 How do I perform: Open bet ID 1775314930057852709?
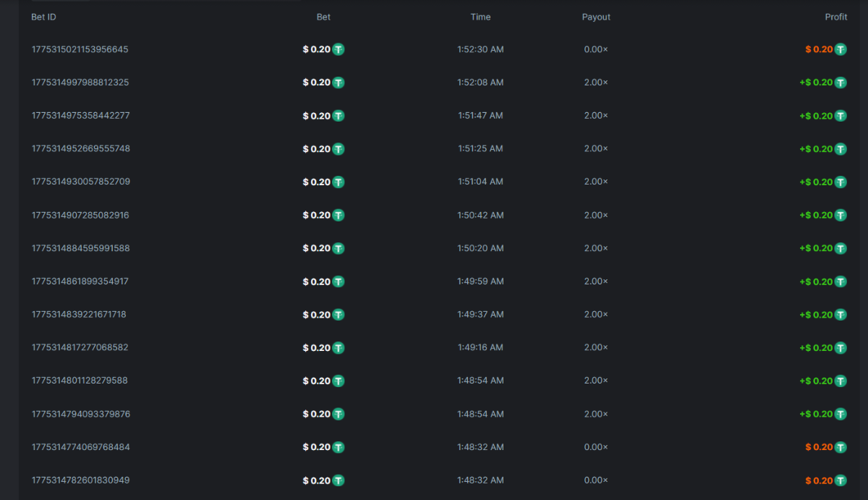coord(80,182)
